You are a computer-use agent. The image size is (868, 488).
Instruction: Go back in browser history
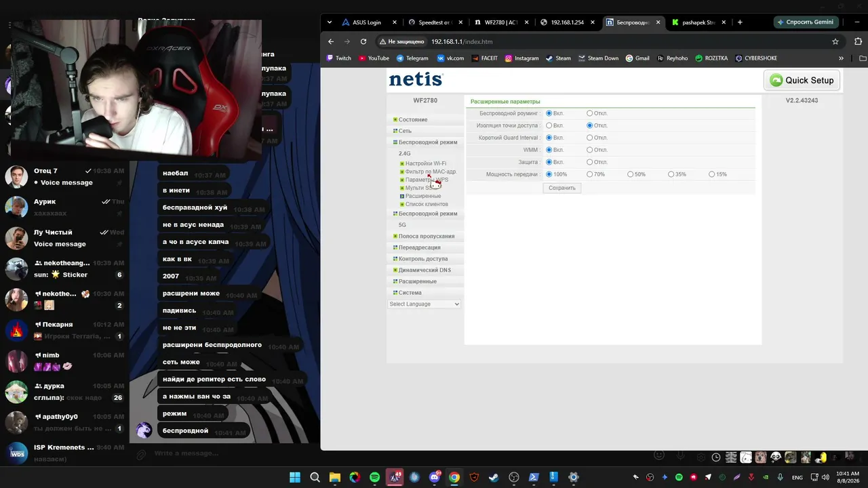pos(331,41)
